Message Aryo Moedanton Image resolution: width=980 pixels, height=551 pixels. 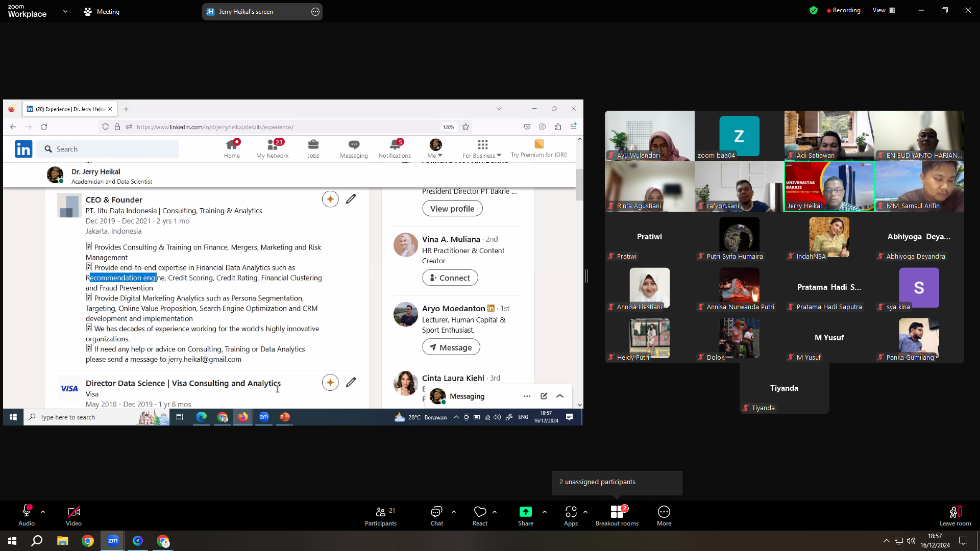click(451, 347)
